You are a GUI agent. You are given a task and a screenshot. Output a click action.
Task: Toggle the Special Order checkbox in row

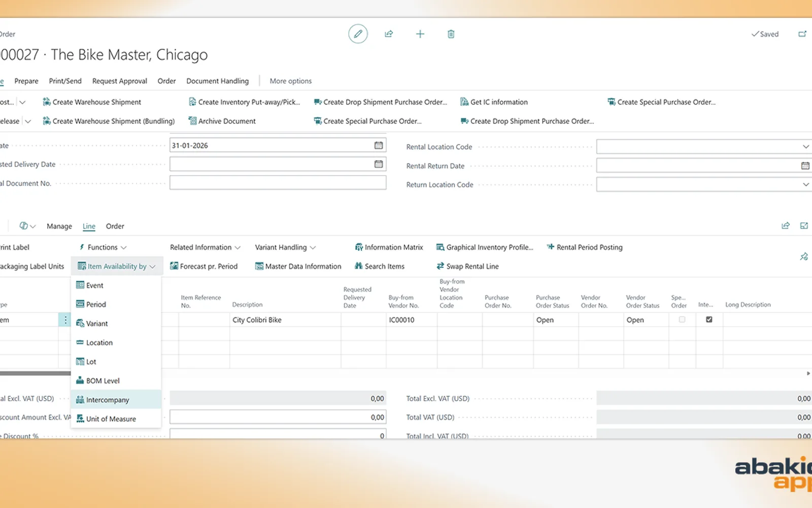[682, 320]
